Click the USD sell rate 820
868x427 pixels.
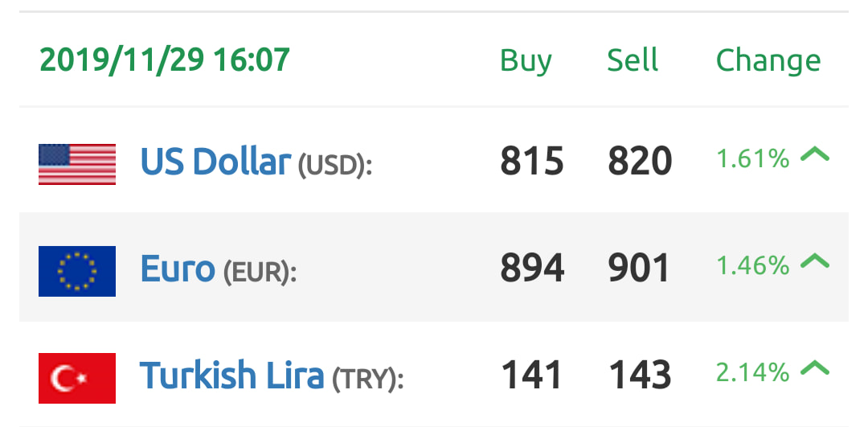click(640, 162)
